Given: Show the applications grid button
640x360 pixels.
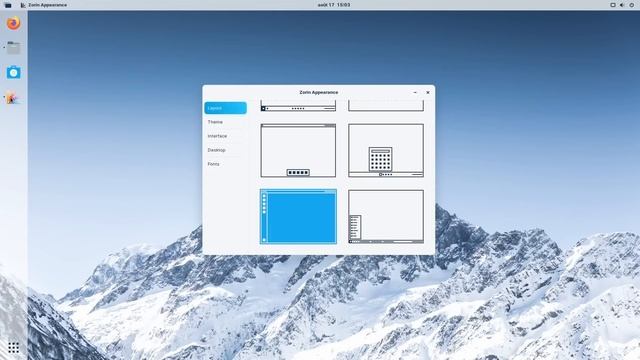Looking at the screenshot, I should coord(13,348).
